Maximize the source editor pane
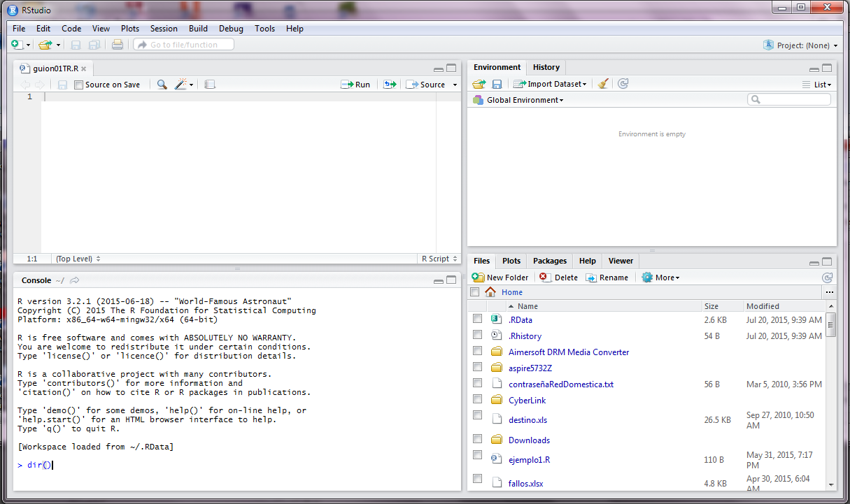This screenshot has height=504, width=850. tap(451, 69)
